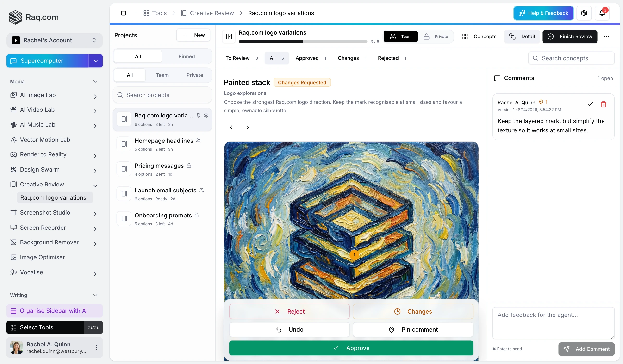Image resolution: width=623 pixels, height=364 pixels.
Task: Click Undo button
Action: [289, 330]
